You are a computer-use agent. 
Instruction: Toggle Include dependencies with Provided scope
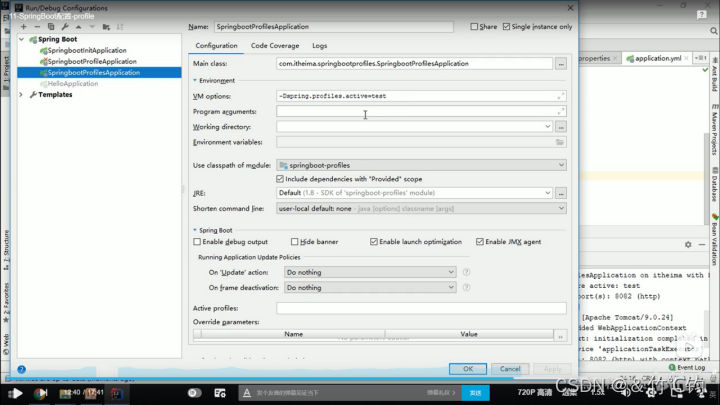coord(280,179)
